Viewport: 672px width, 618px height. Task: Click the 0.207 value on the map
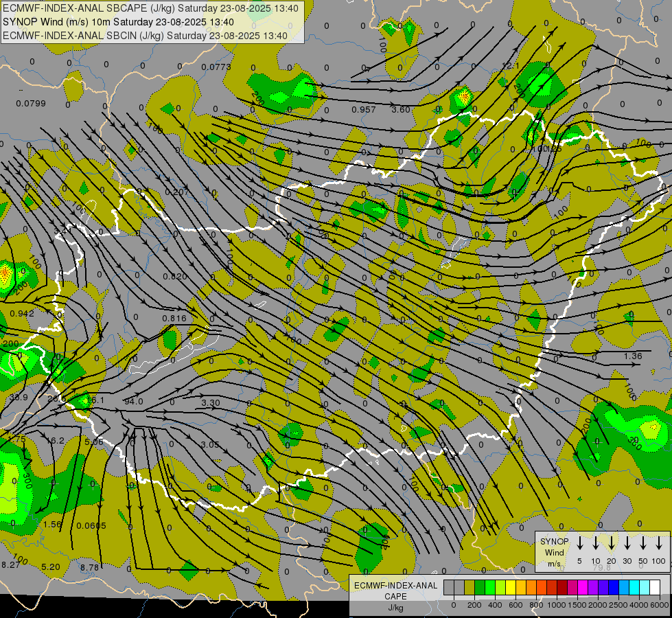[x=176, y=192]
